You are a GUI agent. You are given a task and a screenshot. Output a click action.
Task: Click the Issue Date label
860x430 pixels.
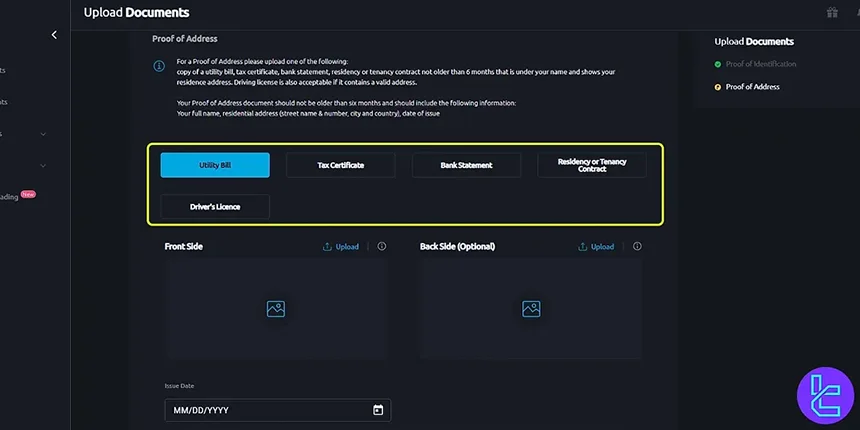pyautogui.click(x=179, y=386)
